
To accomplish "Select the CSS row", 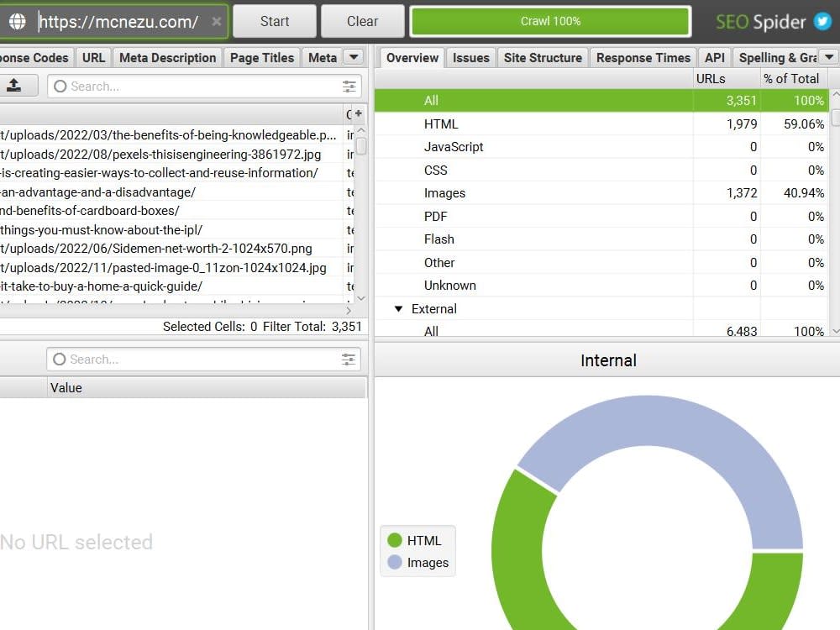I will tap(601, 170).
